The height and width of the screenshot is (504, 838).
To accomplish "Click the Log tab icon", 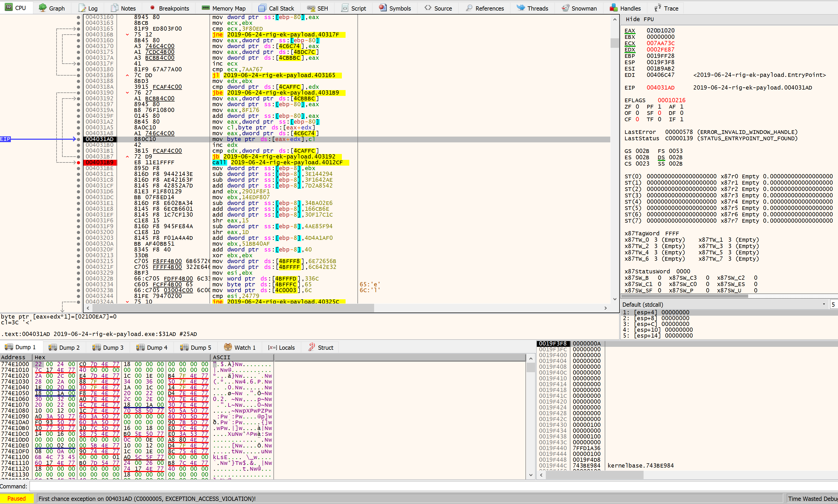I will (82, 8).
